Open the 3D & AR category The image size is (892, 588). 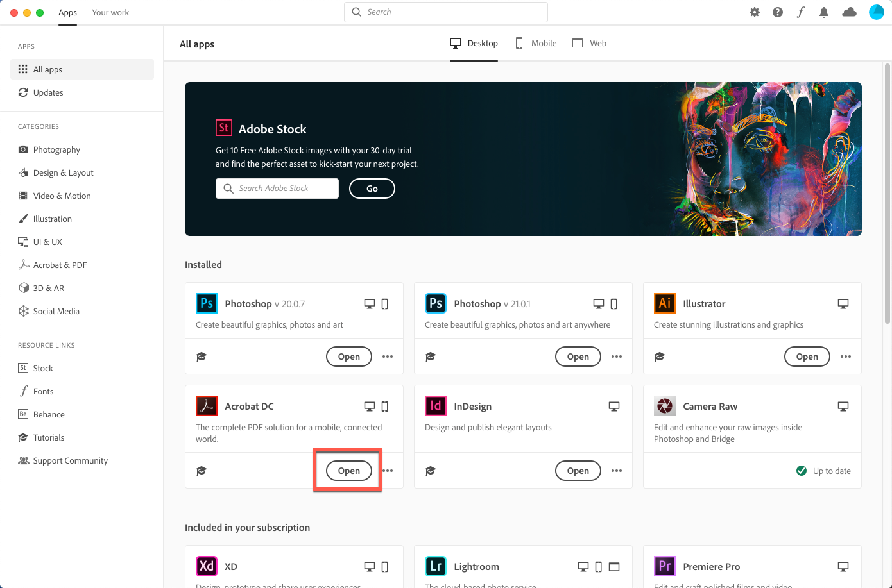pos(82,288)
